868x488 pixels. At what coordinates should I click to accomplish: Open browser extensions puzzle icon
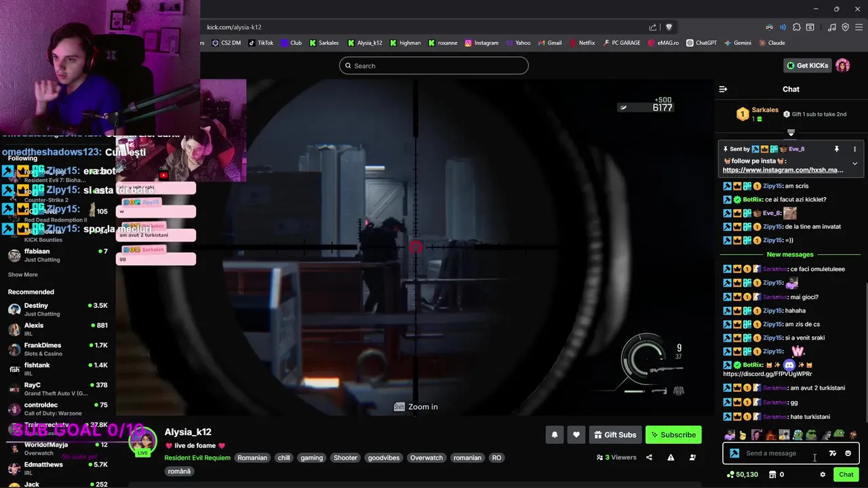pos(797,27)
